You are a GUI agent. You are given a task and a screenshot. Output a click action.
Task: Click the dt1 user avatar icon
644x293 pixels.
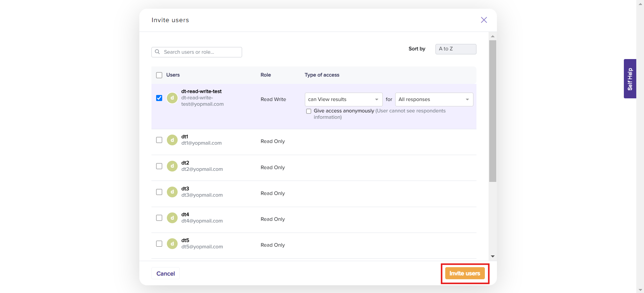coord(172,140)
